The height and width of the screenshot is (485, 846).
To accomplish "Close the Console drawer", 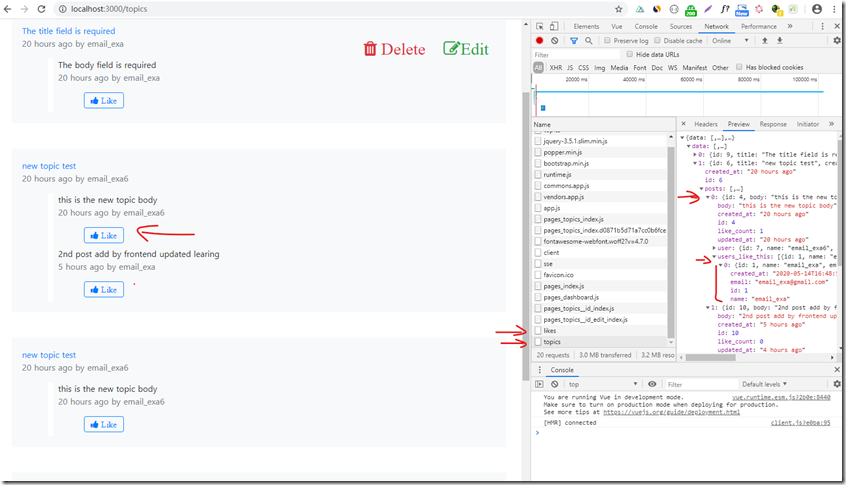I will 837,370.
